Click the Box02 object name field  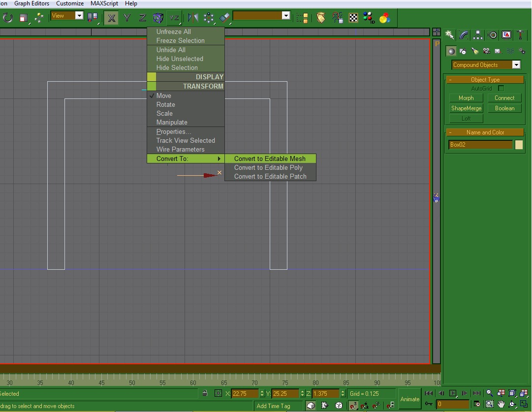[480, 145]
